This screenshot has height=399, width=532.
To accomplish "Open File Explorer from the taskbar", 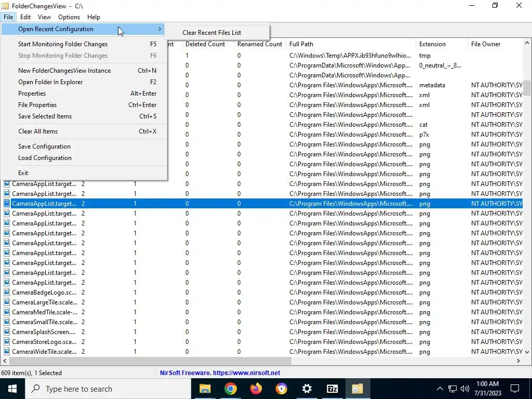I will tap(205, 389).
